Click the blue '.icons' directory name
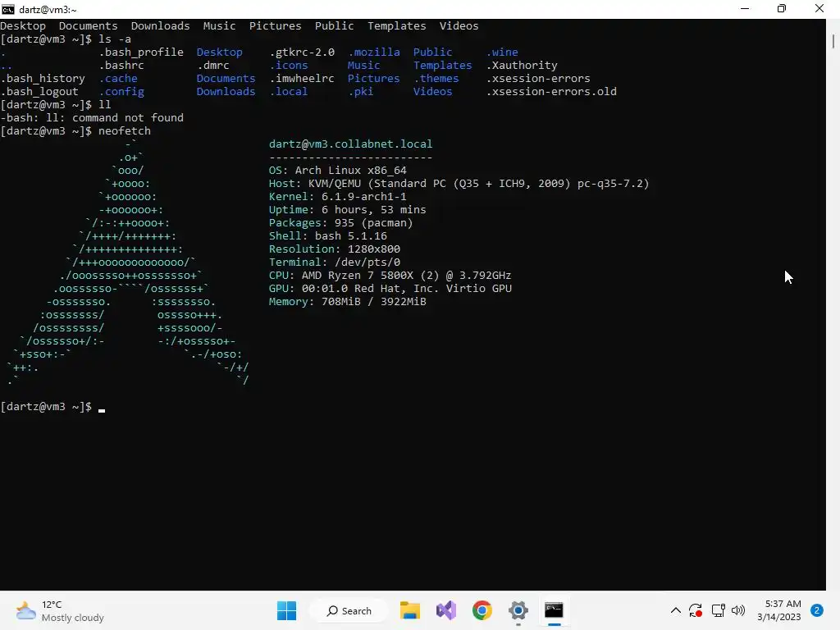 [x=289, y=66]
